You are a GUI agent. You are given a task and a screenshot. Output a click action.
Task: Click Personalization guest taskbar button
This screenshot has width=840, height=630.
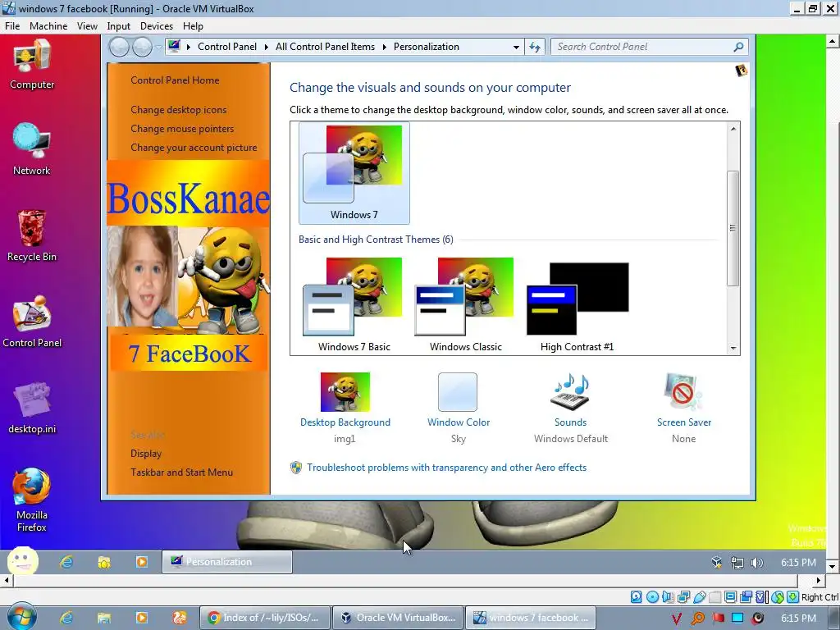(227, 562)
